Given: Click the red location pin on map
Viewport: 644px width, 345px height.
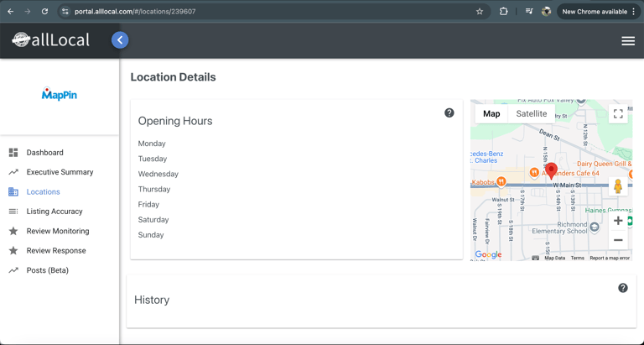Looking at the screenshot, I should (x=551, y=170).
